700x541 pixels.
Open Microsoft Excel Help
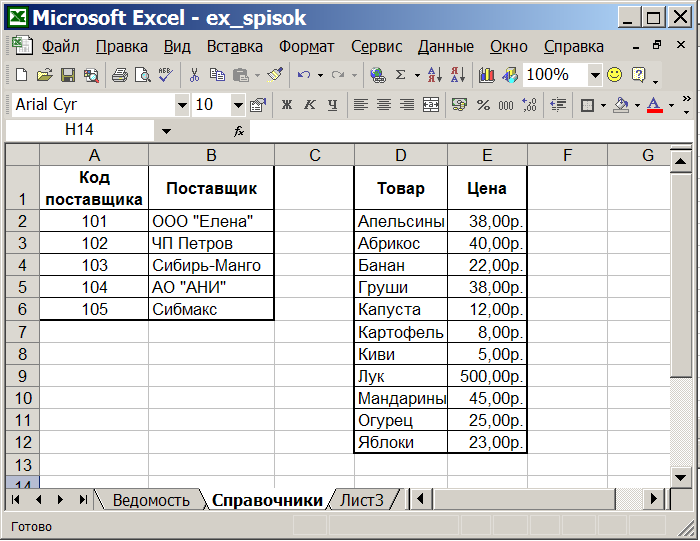click(x=638, y=75)
